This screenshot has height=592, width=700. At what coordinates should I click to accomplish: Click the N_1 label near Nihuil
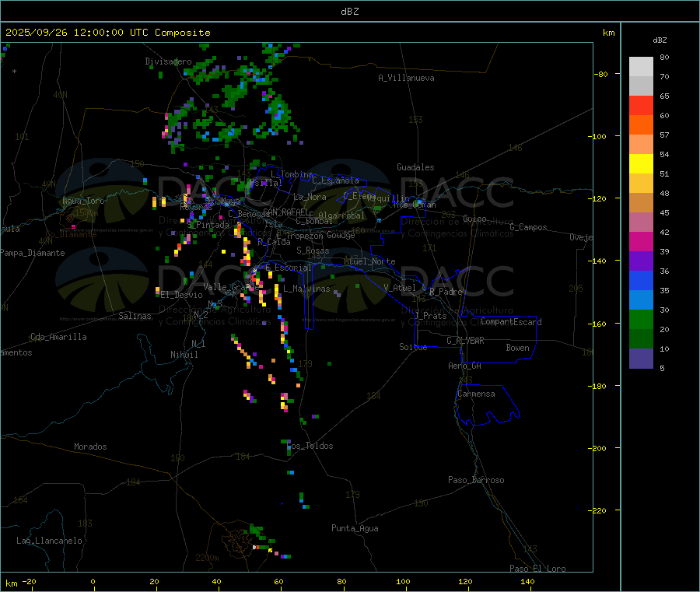(198, 344)
